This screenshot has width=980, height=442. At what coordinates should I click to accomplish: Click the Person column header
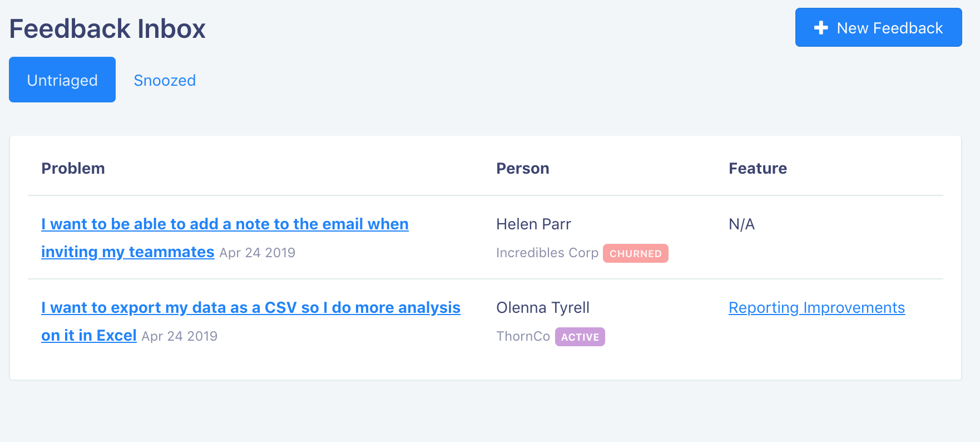(x=523, y=168)
